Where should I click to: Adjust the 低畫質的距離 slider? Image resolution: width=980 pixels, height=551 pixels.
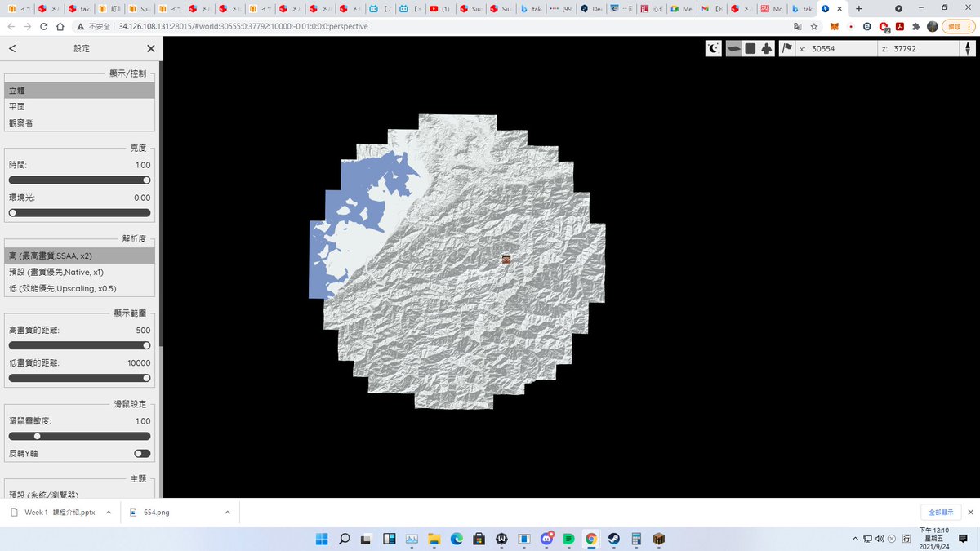[x=79, y=378]
